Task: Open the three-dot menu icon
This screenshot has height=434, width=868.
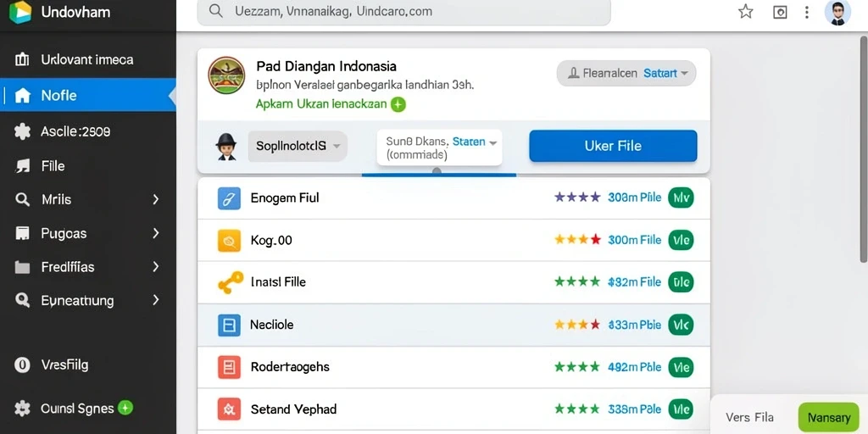Action: click(x=807, y=12)
